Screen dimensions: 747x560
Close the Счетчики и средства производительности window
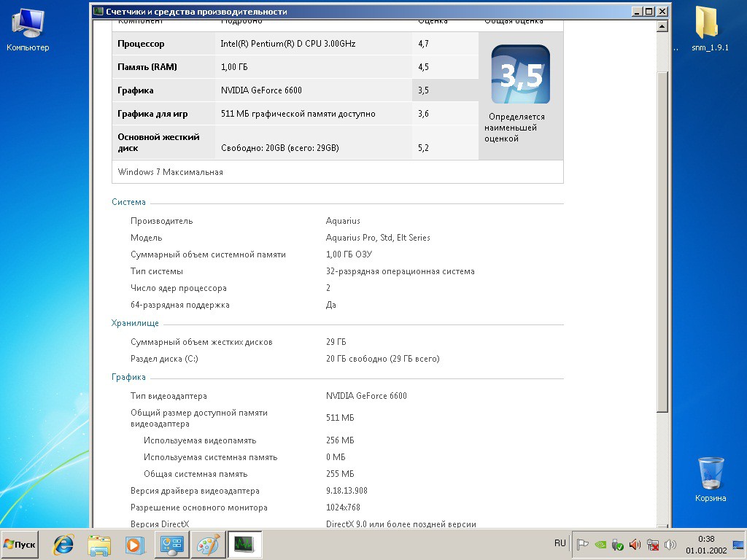[x=662, y=12]
